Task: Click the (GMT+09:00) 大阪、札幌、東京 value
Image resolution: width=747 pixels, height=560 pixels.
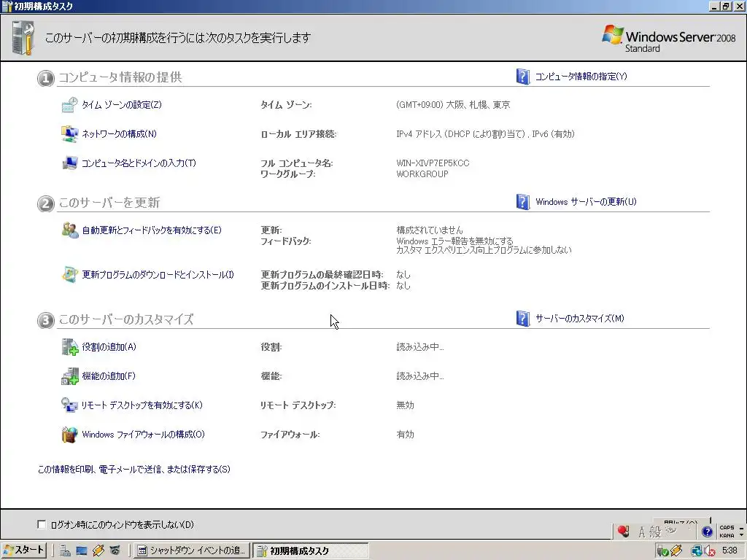Action: pos(453,105)
